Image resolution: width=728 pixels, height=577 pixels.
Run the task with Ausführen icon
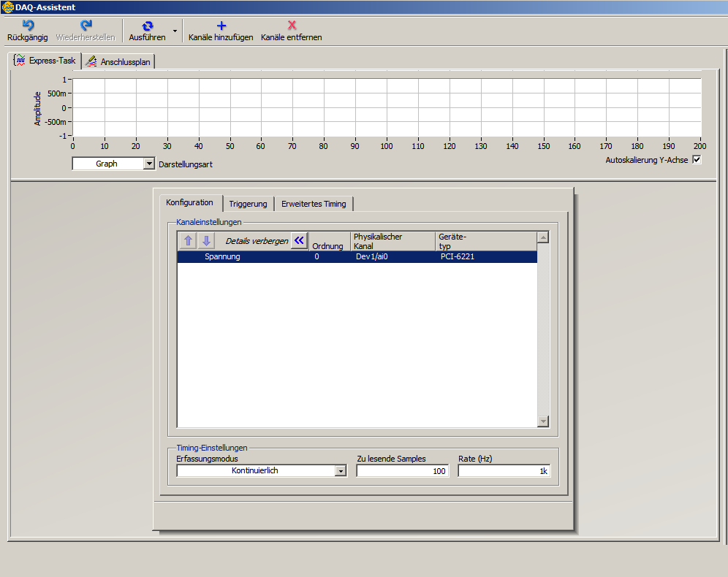pyautogui.click(x=147, y=26)
